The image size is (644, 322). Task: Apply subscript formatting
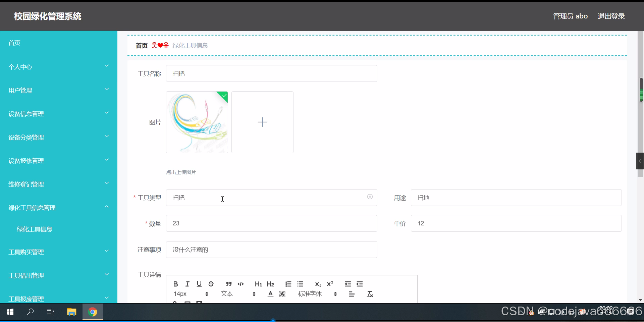pos(318,284)
